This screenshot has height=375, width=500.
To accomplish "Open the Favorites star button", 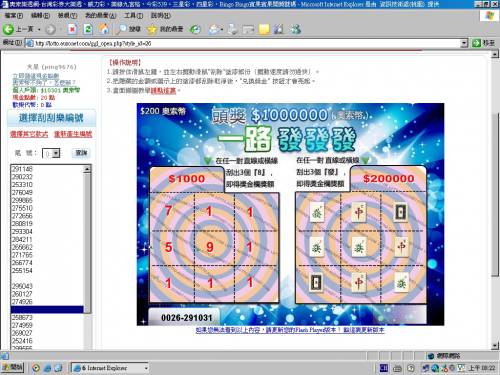I will [165, 29].
